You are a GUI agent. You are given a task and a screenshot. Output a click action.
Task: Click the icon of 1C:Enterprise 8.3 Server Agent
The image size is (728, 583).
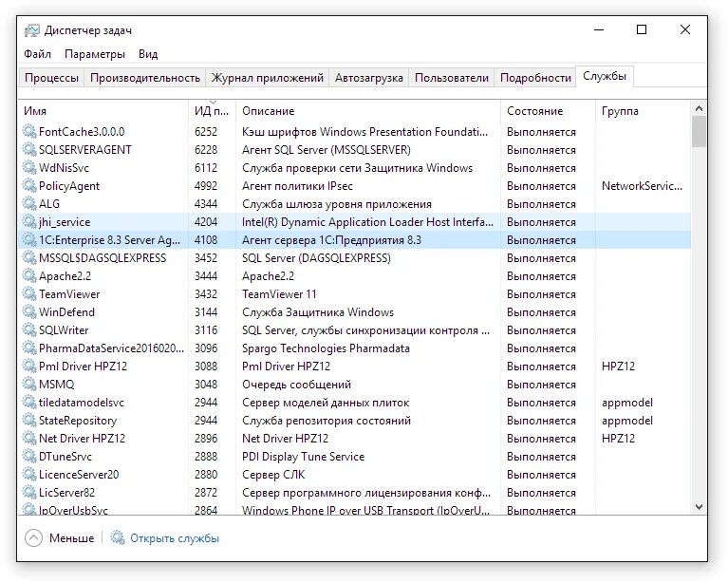29,239
